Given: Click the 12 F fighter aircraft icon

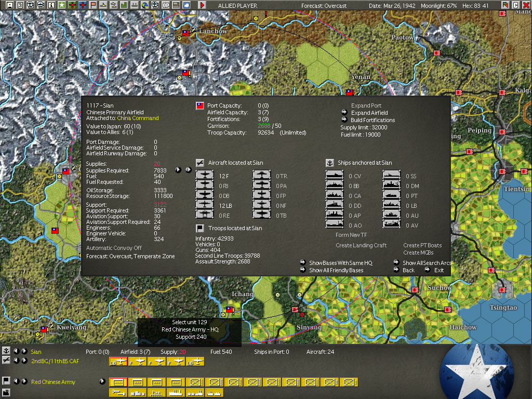Looking at the screenshot, I should (x=205, y=176).
